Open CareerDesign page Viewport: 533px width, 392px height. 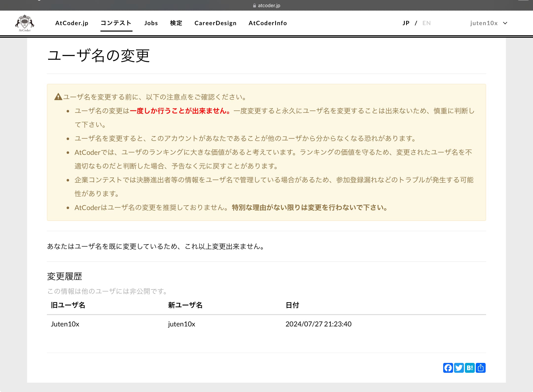215,23
